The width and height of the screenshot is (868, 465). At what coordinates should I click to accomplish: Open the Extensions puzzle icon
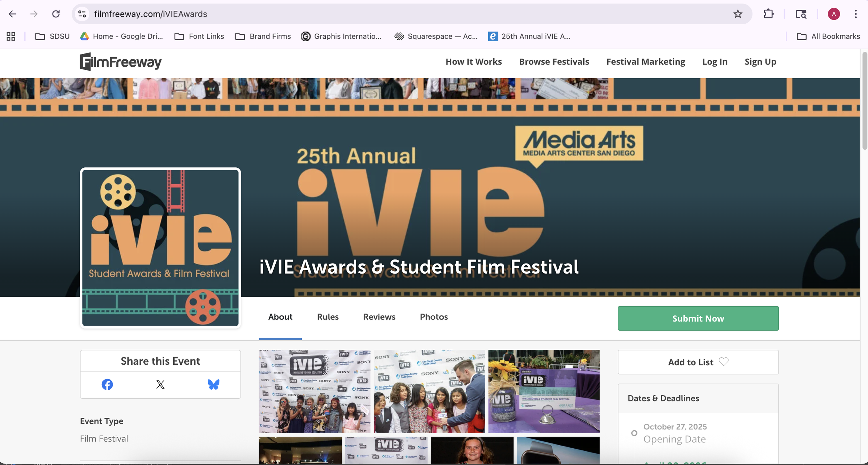pos(769,14)
